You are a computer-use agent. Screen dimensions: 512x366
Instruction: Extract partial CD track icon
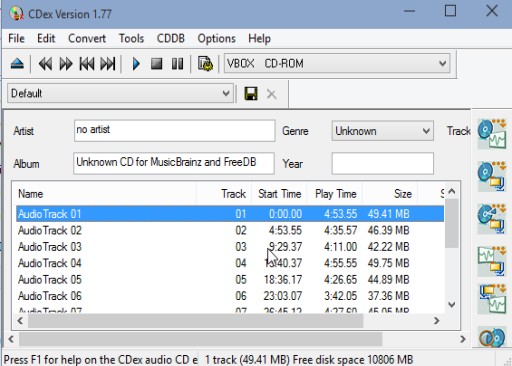coord(492,218)
